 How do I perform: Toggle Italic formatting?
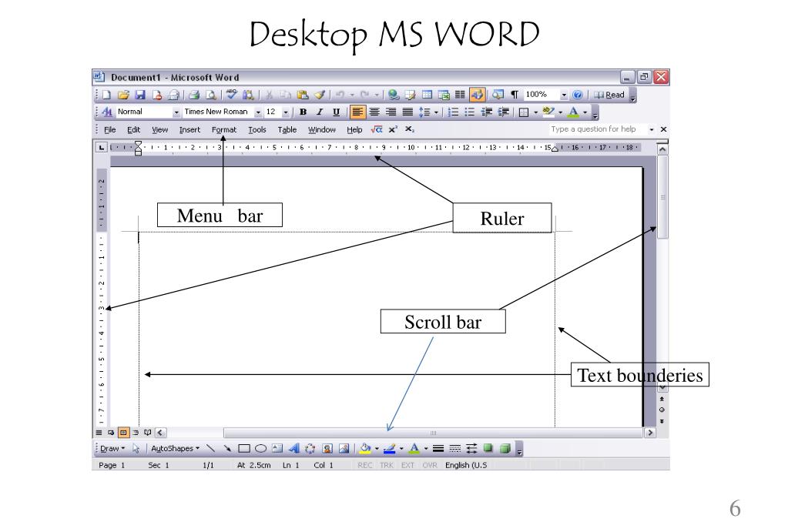pyautogui.click(x=320, y=112)
